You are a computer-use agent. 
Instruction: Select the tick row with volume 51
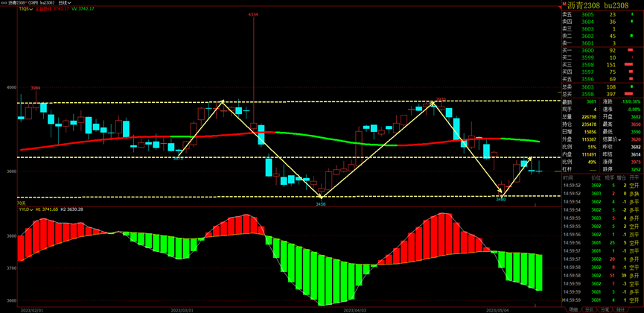tap(602, 276)
